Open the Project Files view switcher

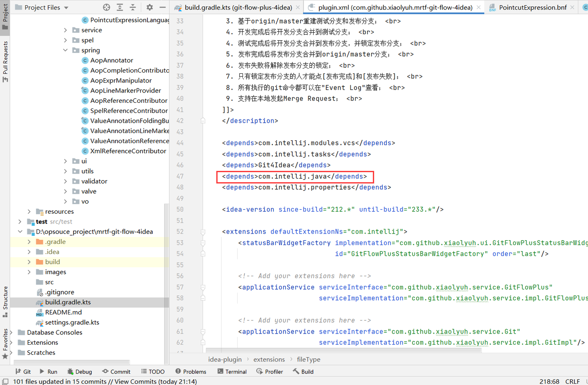(x=41, y=7)
